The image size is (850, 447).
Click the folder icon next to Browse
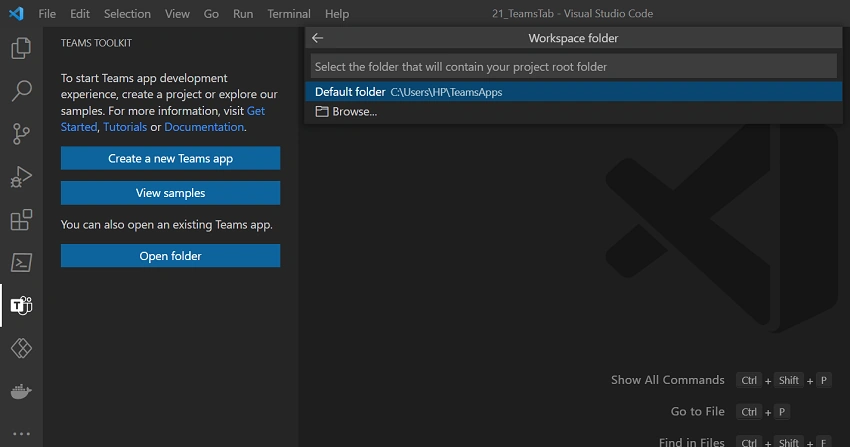point(322,112)
